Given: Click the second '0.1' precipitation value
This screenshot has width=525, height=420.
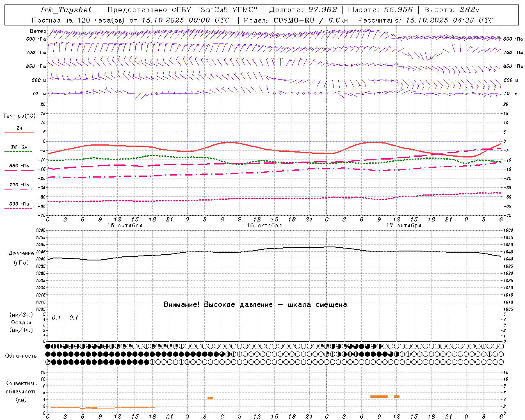Looking at the screenshot, I should point(73,318).
